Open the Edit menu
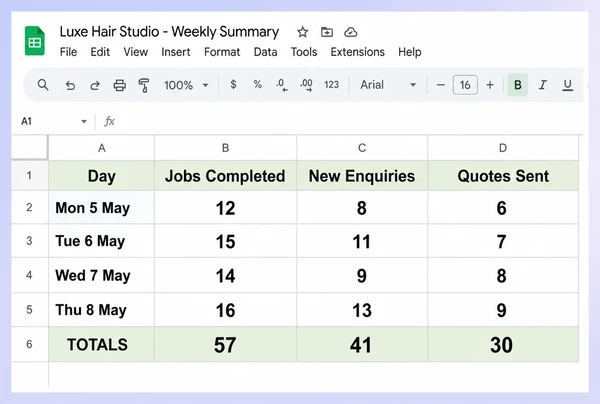Viewport: 600px width, 404px height. click(x=100, y=52)
